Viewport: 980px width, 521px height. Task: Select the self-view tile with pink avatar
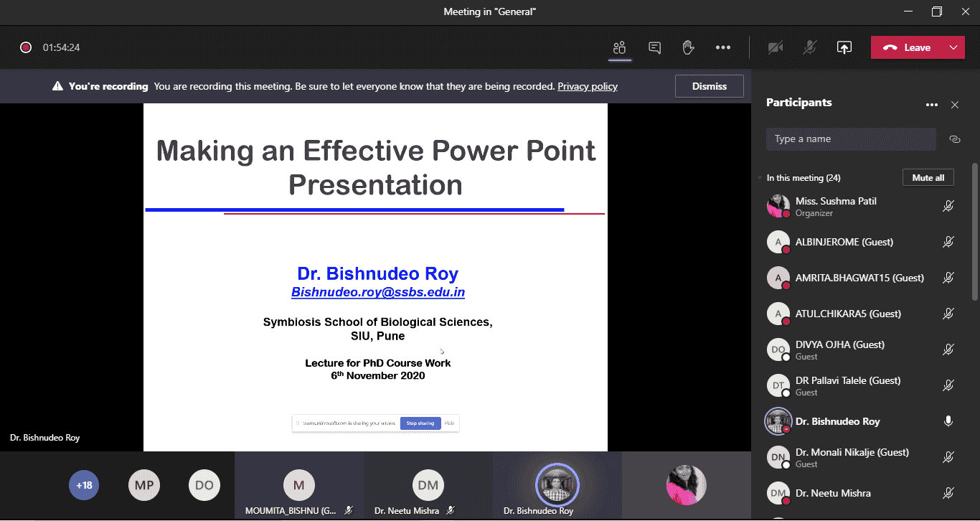(x=687, y=485)
